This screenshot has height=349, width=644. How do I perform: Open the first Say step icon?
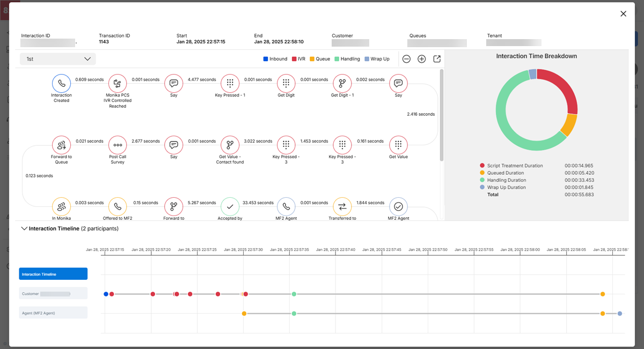pos(173,83)
